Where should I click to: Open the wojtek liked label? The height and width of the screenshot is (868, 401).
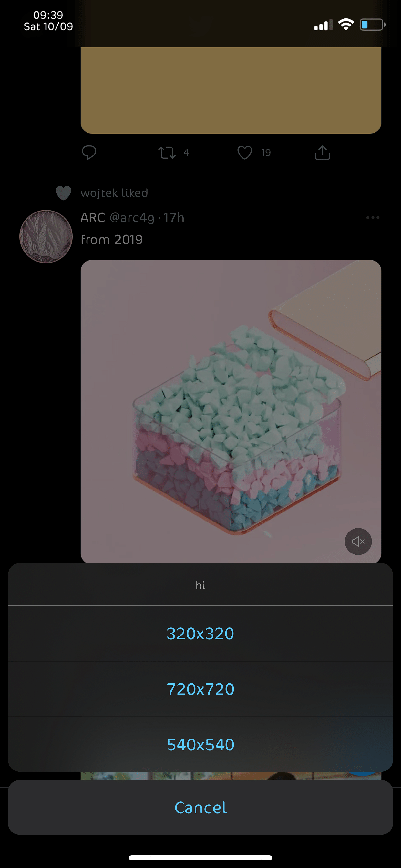pos(114,193)
